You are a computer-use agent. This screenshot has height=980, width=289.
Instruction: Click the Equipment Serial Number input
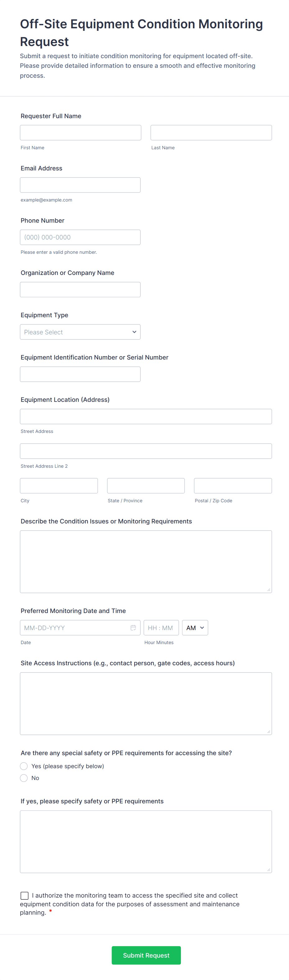pos(80,374)
